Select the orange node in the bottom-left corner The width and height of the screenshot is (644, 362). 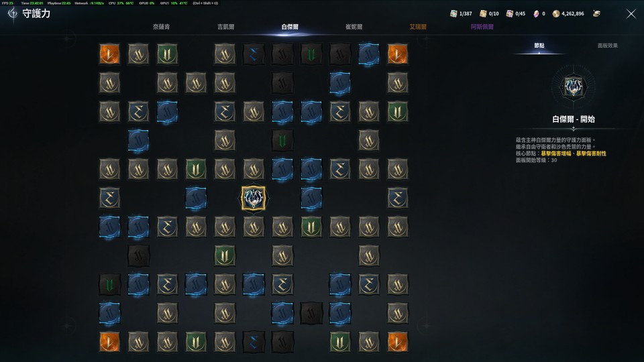[x=109, y=342]
